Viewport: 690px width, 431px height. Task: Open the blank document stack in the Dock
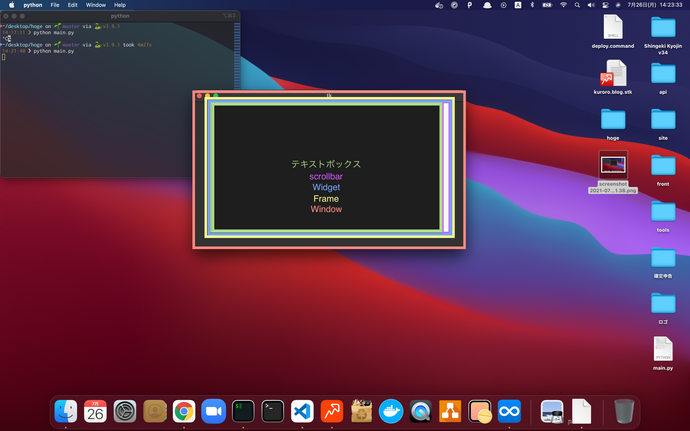(x=581, y=411)
